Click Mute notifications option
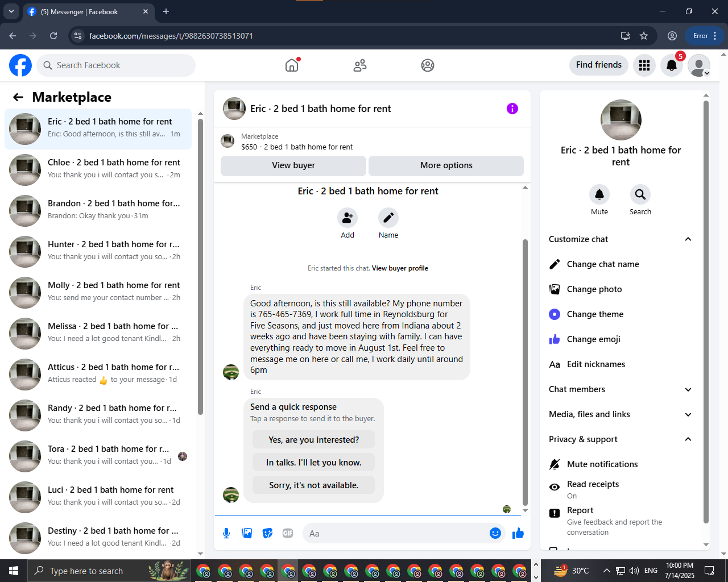This screenshot has height=582, width=728. (x=620, y=464)
